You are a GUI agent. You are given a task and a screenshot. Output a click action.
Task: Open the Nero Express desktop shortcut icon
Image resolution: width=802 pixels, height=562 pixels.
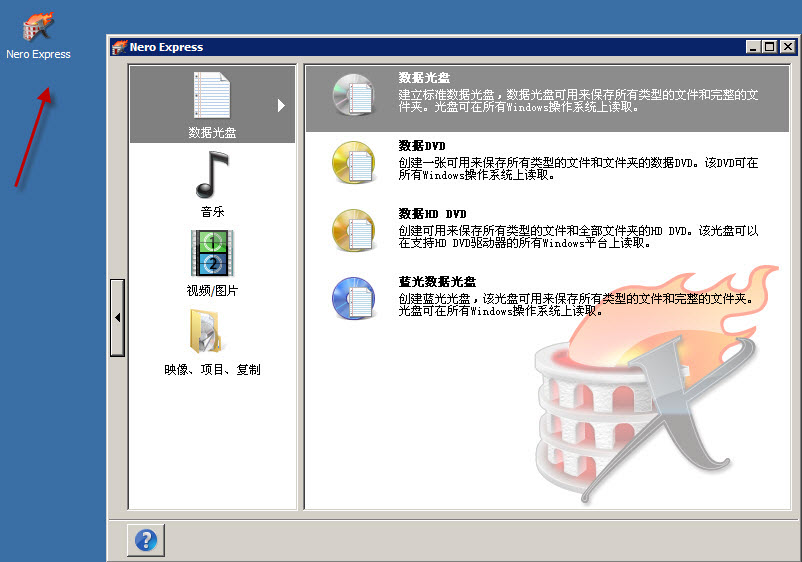[x=38, y=27]
